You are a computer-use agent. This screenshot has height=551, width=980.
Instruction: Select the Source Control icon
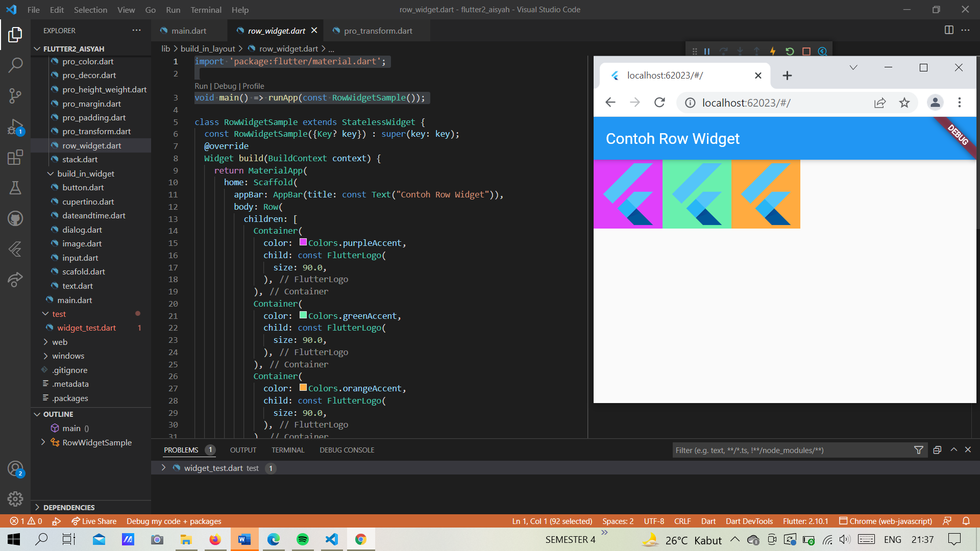point(15,96)
